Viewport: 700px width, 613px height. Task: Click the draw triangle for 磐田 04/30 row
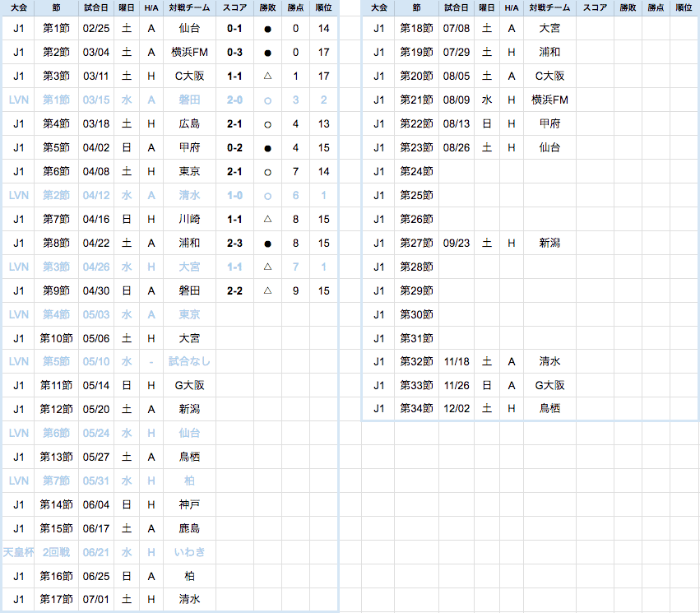[x=267, y=290]
